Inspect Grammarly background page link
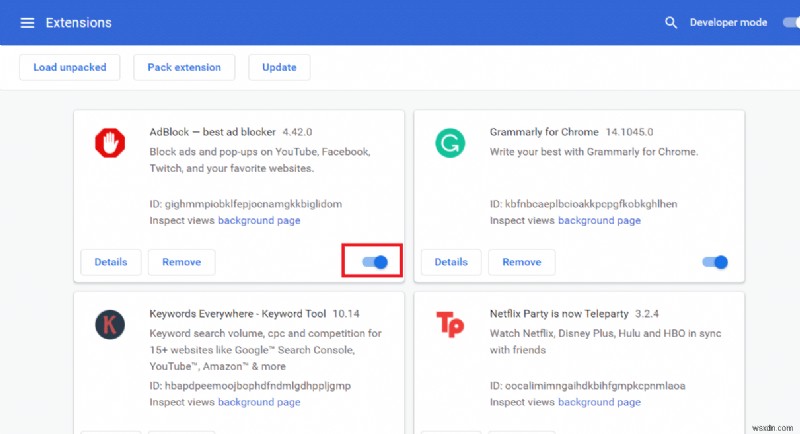Screen dimensions: 800x434 600,219
